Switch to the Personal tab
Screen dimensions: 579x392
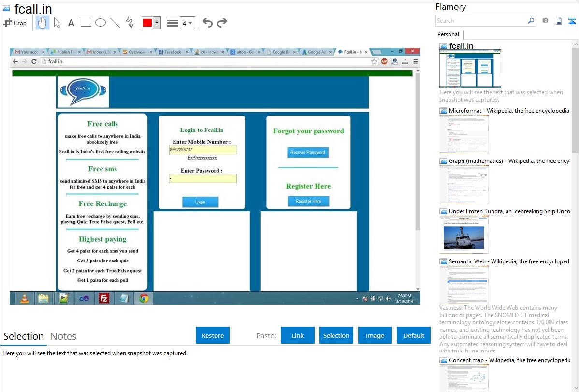[x=449, y=34]
